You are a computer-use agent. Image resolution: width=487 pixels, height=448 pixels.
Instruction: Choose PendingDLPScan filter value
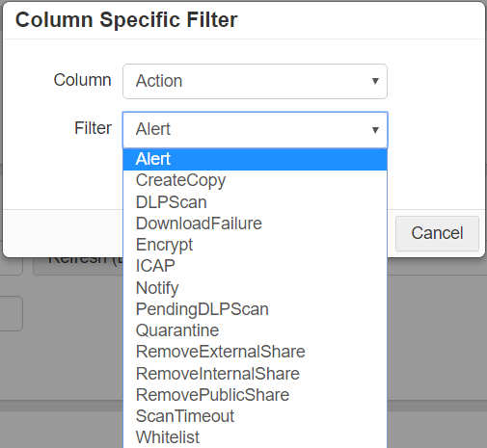coord(255,309)
